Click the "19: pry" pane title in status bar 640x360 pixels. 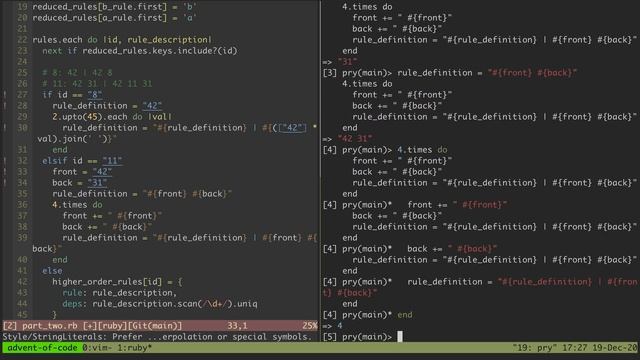click(535, 348)
